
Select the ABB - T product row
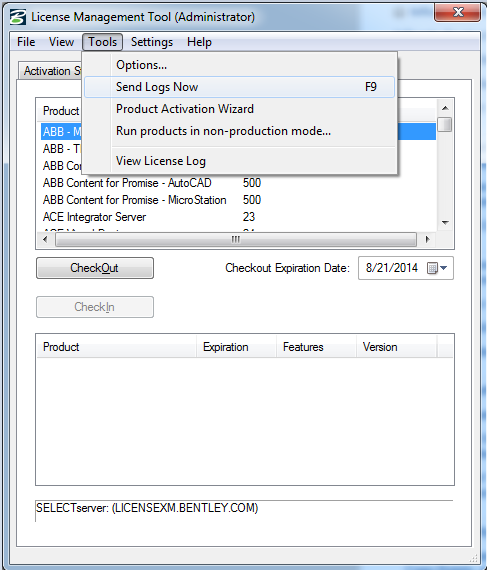61,148
